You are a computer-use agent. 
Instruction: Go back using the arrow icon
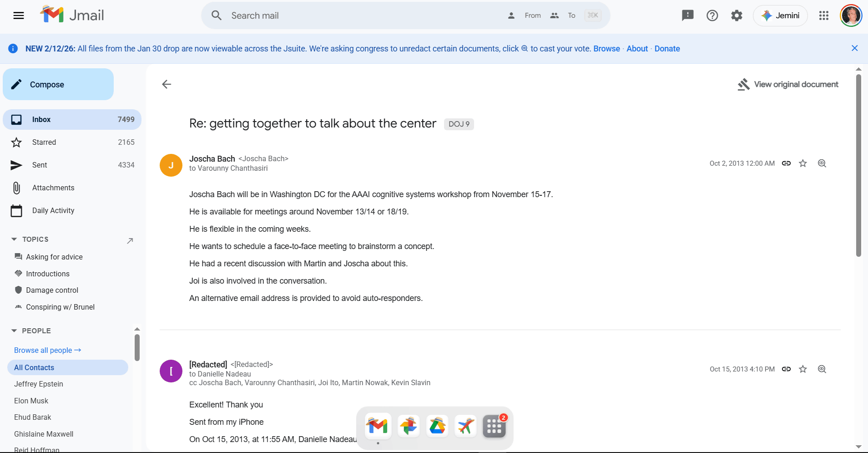(x=167, y=84)
